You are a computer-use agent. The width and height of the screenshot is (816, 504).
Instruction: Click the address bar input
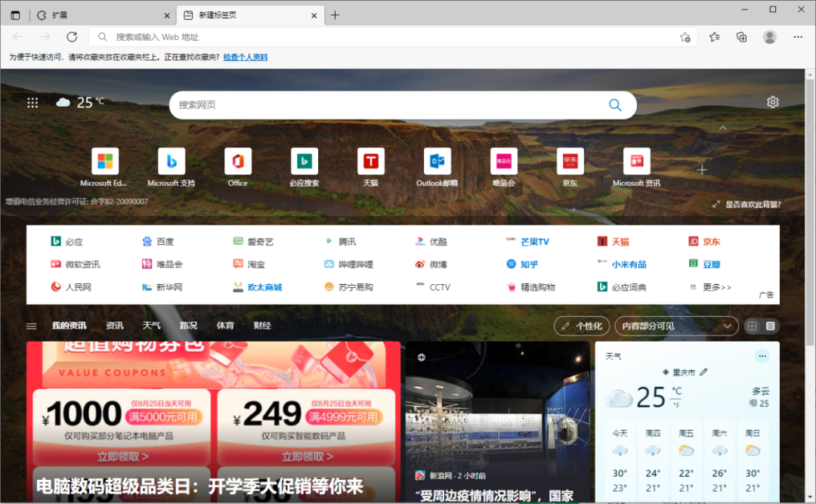(x=394, y=37)
